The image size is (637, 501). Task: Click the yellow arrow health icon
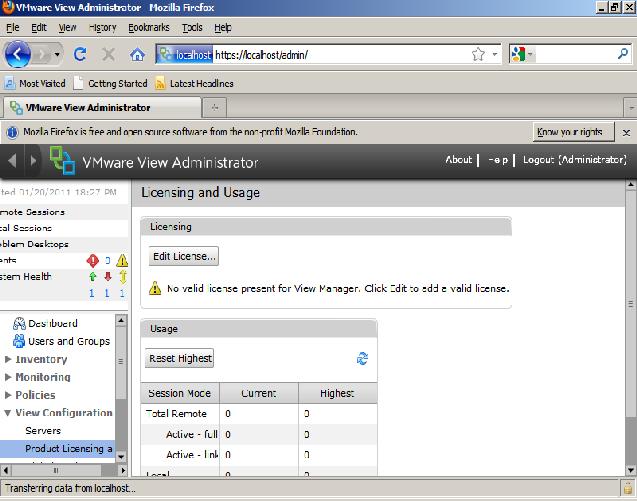click(x=123, y=277)
